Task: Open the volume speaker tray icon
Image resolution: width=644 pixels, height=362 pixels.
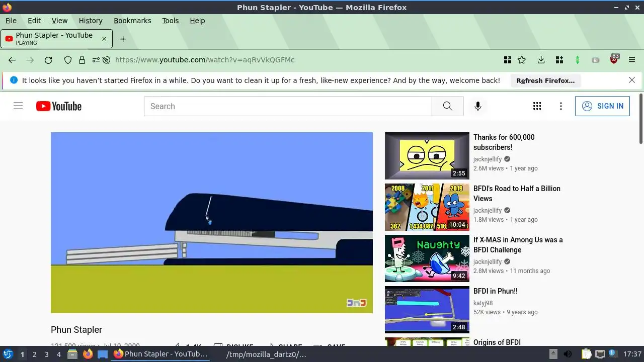Action: click(568, 354)
